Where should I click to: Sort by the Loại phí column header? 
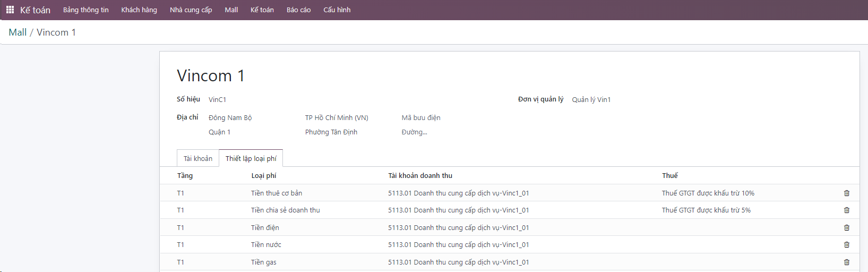tap(264, 175)
